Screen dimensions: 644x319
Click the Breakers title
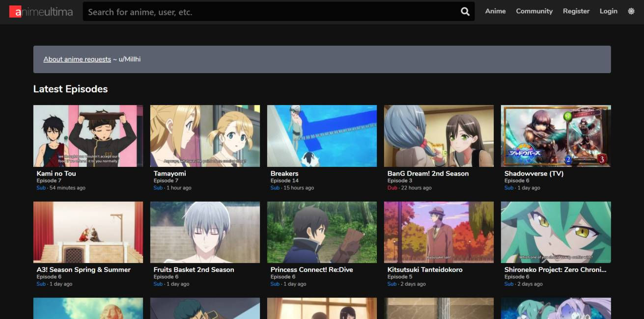284,173
